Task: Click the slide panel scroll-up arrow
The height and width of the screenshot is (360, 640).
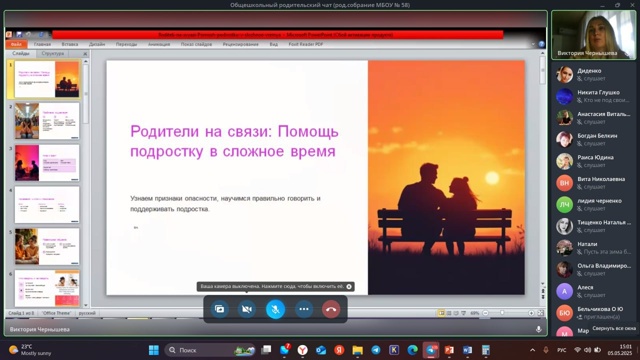Action: point(86,61)
